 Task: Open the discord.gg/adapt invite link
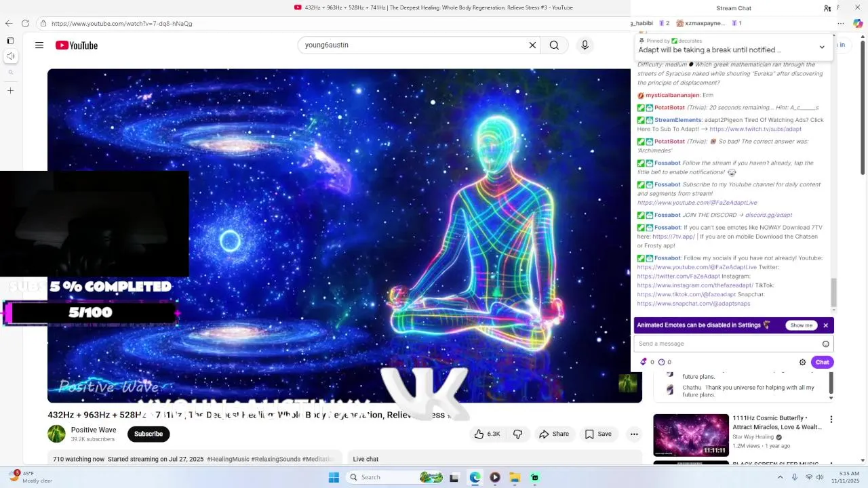[768, 215]
